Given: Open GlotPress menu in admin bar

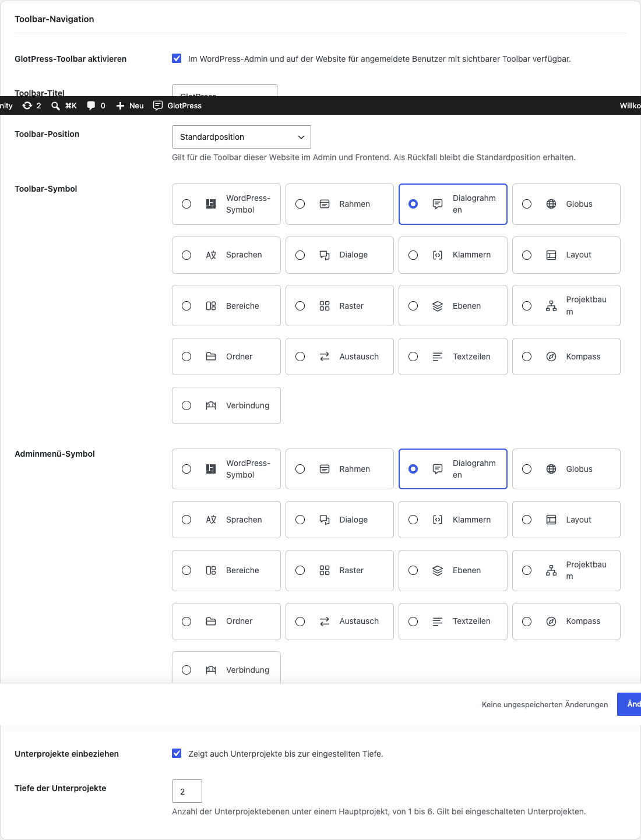Looking at the screenshot, I should point(177,105).
